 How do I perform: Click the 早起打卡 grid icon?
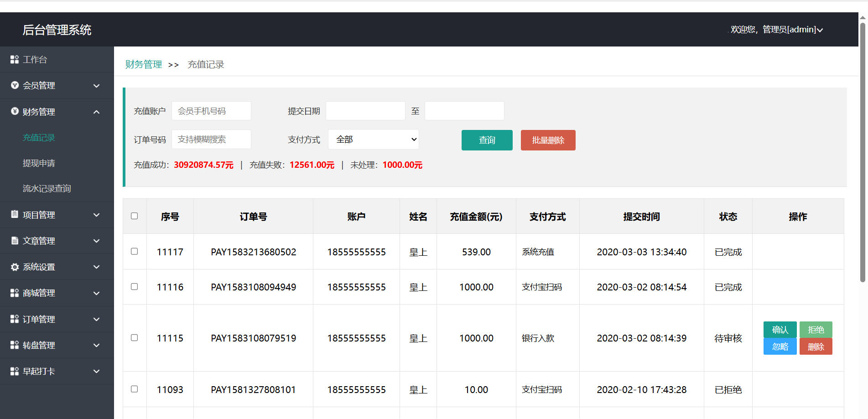pos(15,371)
